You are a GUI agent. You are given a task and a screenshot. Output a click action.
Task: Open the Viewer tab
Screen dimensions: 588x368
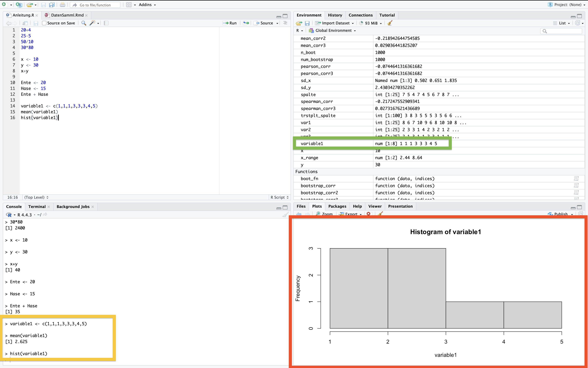pos(375,206)
